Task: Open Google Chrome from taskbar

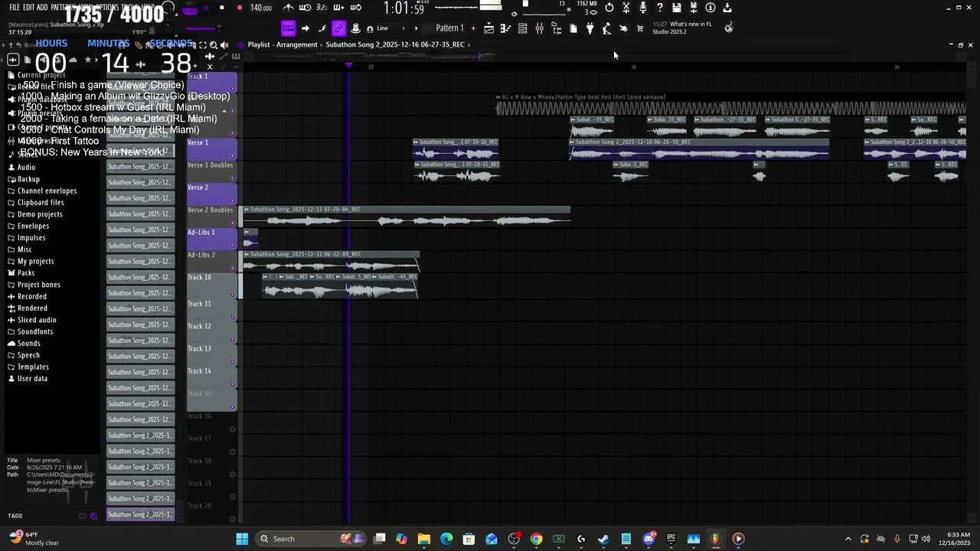Action: (x=536, y=539)
